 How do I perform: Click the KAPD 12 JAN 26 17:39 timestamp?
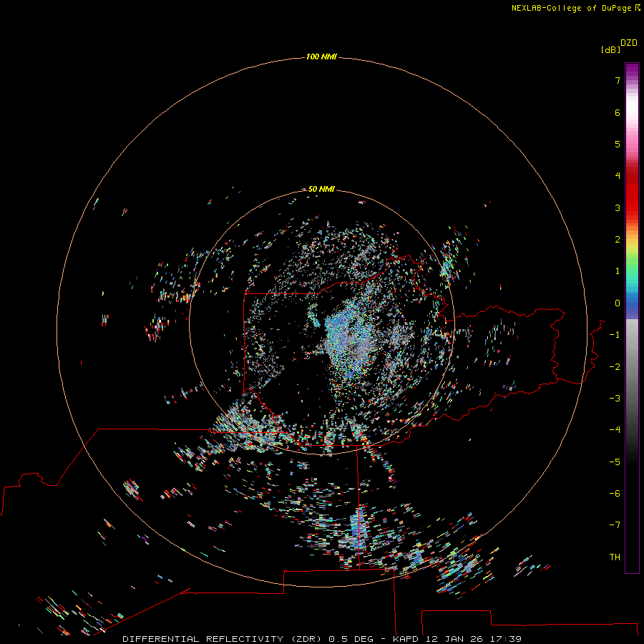[x=457, y=639]
